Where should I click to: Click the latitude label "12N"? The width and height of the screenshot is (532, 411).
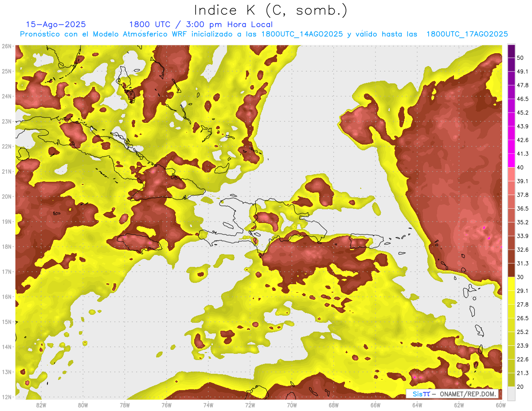tap(7, 397)
